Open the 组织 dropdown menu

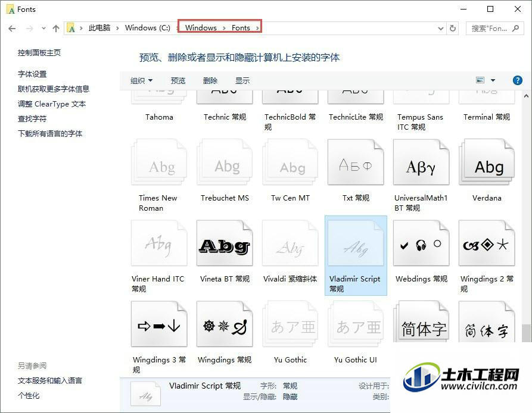[x=141, y=80]
